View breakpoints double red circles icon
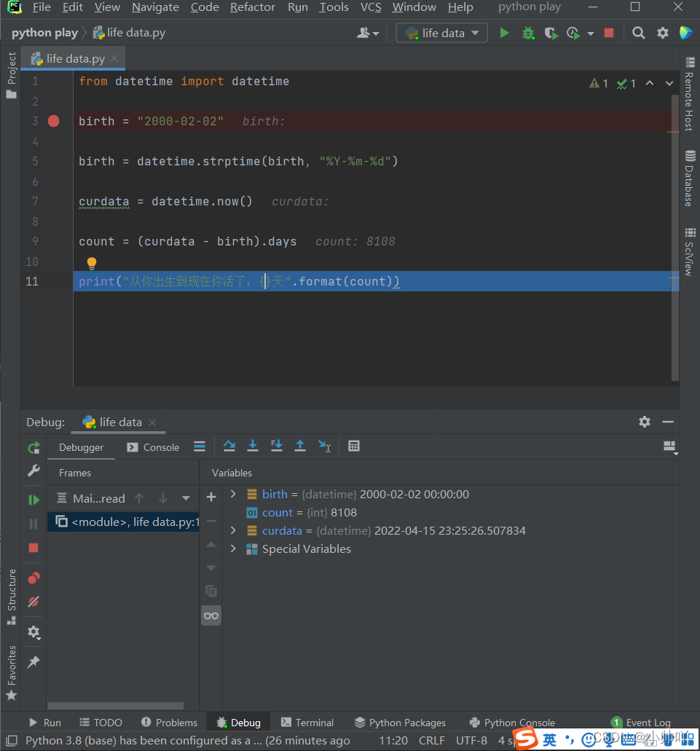Image resolution: width=700 pixels, height=751 pixels. [x=34, y=578]
